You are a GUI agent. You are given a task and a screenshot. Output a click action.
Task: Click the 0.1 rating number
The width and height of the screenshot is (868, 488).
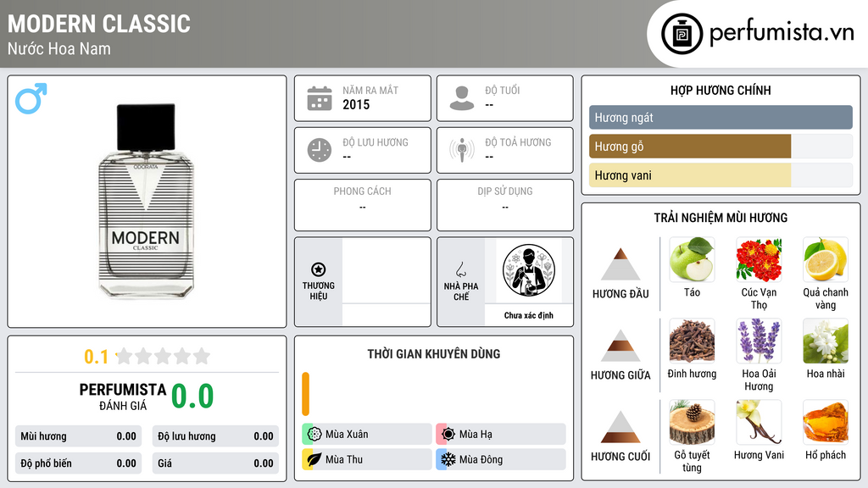[x=96, y=357]
